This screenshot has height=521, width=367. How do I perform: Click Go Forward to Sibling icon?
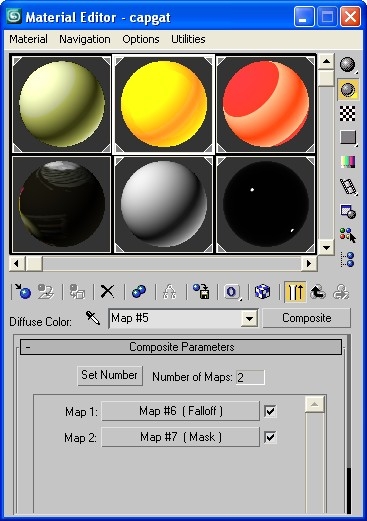tap(341, 292)
